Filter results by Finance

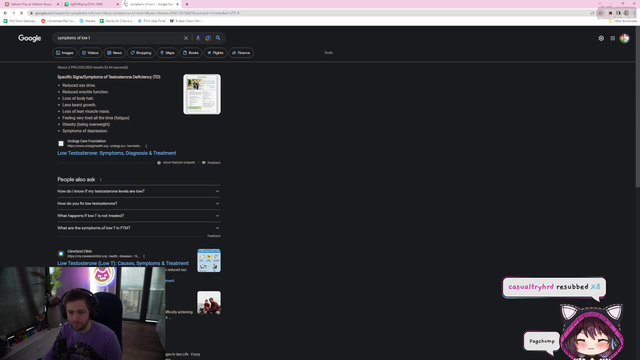(x=241, y=53)
